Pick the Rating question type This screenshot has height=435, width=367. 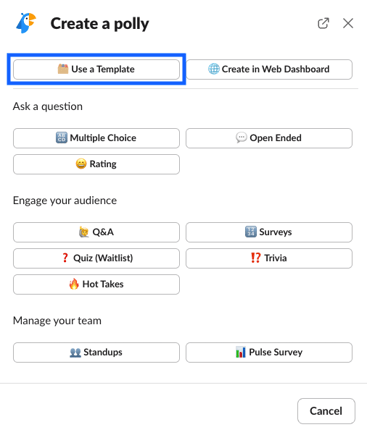(x=96, y=164)
